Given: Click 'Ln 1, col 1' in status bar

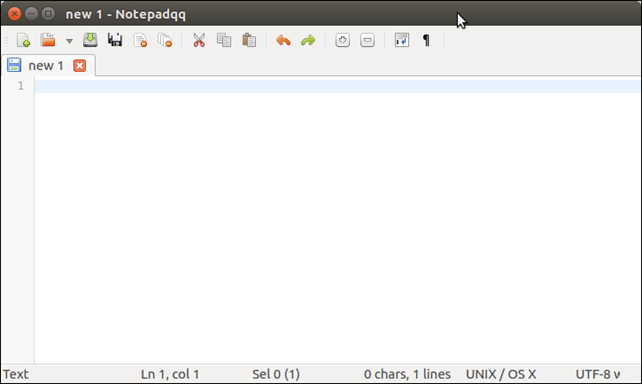Looking at the screenshot, I should tap(170, 374).
